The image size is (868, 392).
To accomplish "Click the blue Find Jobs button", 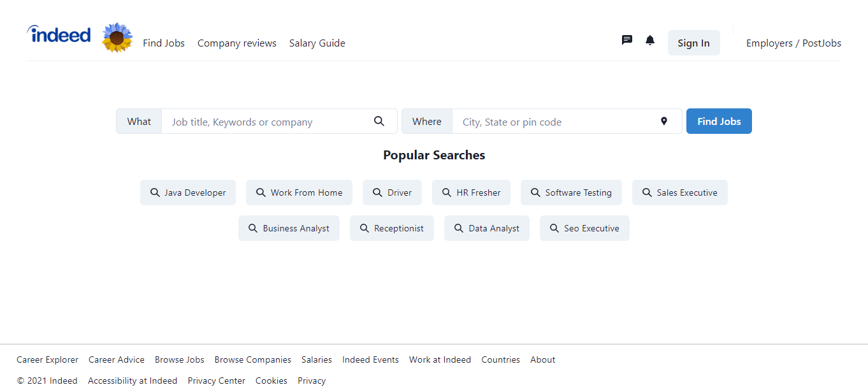I will [x=719, y=120].
